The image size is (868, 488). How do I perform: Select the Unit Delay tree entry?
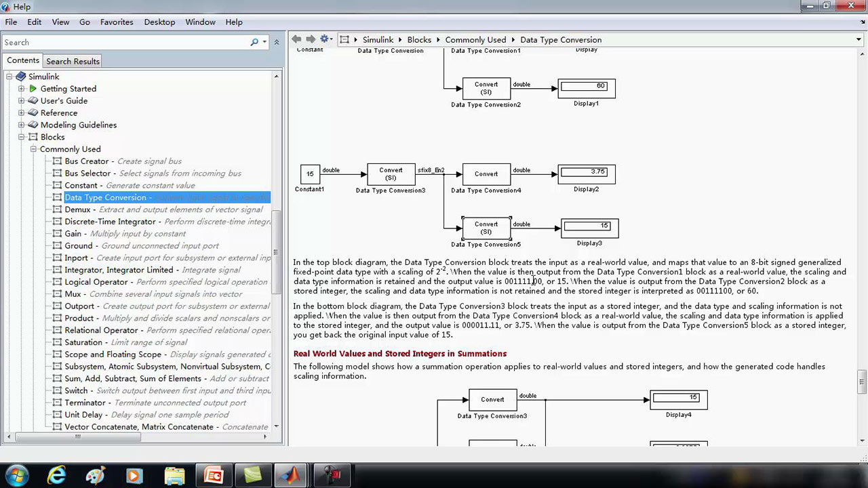(146, 415)
